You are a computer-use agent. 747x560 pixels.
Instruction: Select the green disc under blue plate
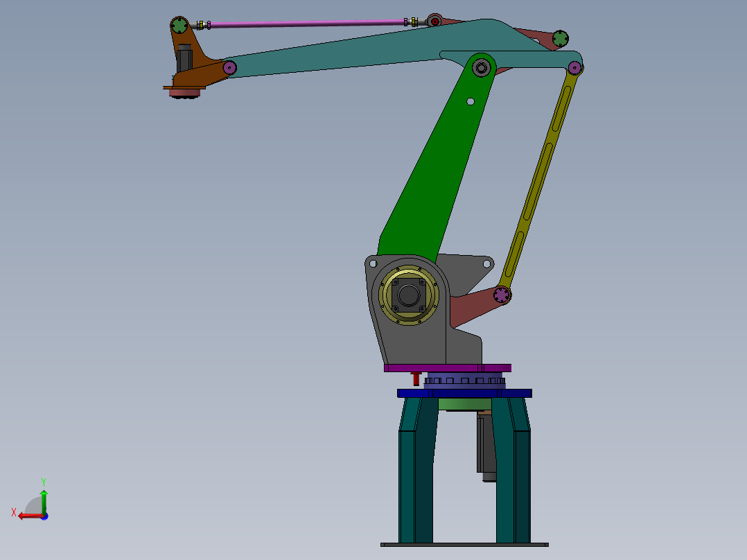[x=464, y=404]
